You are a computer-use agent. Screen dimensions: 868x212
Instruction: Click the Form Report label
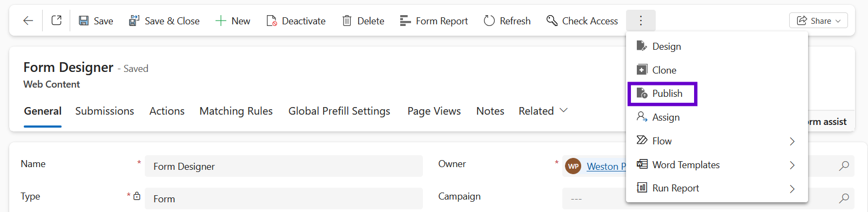(442, 21)
